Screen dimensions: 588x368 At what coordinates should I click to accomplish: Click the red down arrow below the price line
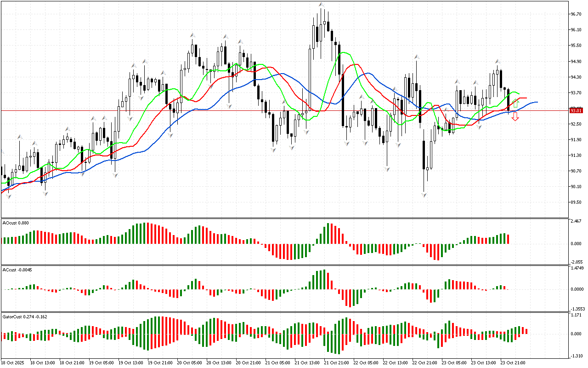click(x=515, y=117)
